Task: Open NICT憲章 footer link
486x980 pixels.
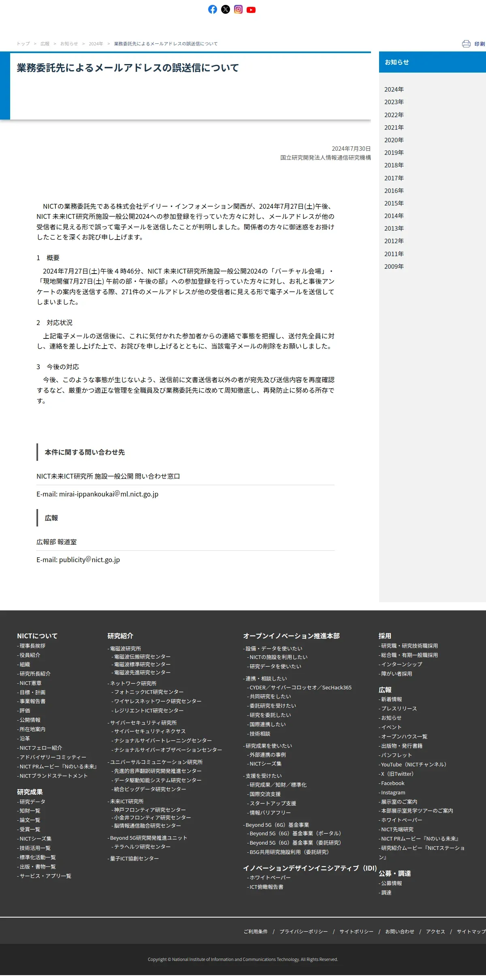Action: pyautogui.click(x=30, y=683)
